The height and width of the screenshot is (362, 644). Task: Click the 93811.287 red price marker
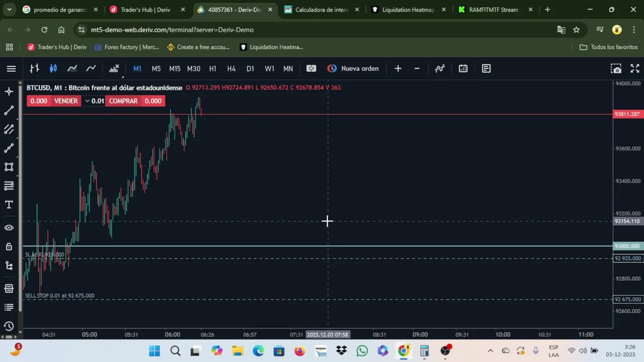(x=627, y=114)
